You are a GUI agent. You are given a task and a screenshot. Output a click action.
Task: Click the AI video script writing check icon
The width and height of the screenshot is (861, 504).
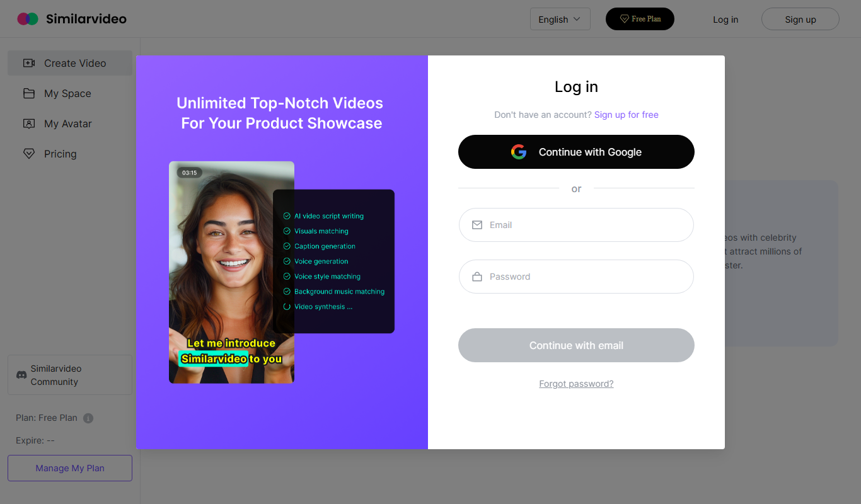click(287, 216)
